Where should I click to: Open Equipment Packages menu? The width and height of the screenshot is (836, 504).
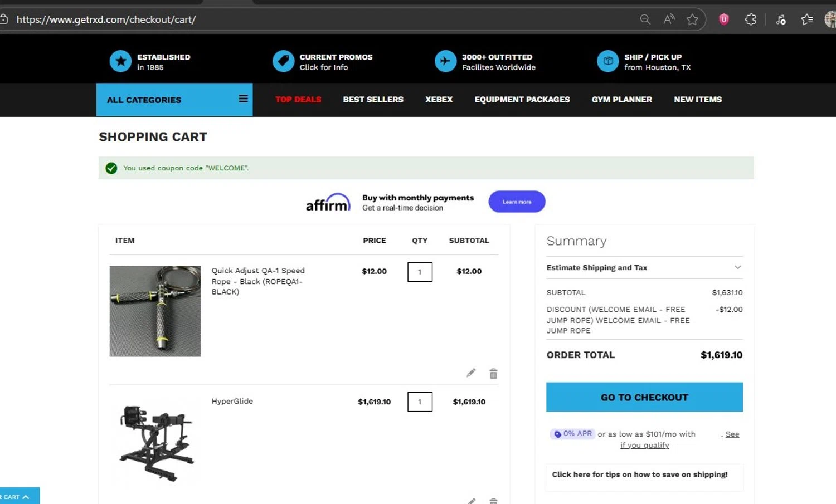[522, 99]
